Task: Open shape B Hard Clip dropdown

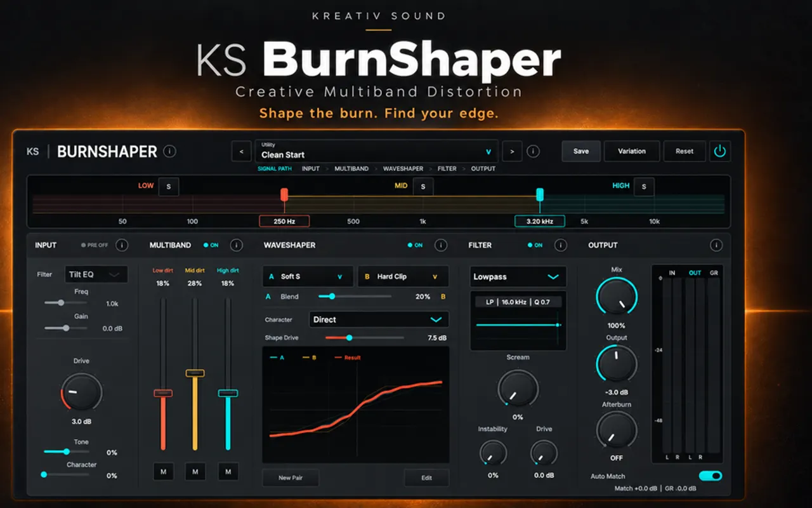Action: [x=403, y=276]
